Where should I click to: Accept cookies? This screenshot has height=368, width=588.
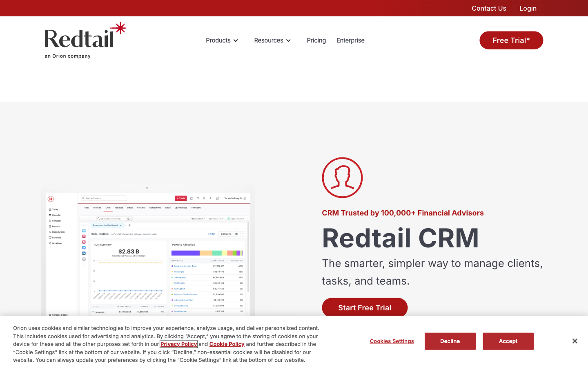click(x=508, y=341)
